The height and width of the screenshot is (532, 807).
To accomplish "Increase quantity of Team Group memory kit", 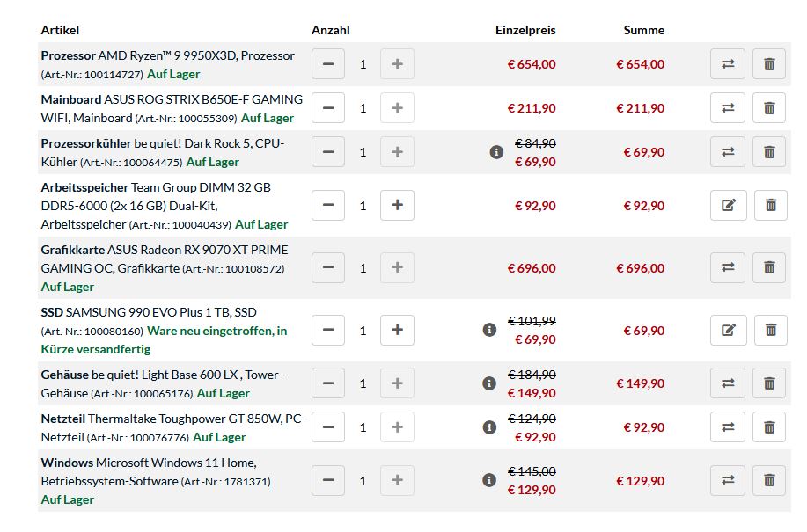I will [x=397, y=205].
